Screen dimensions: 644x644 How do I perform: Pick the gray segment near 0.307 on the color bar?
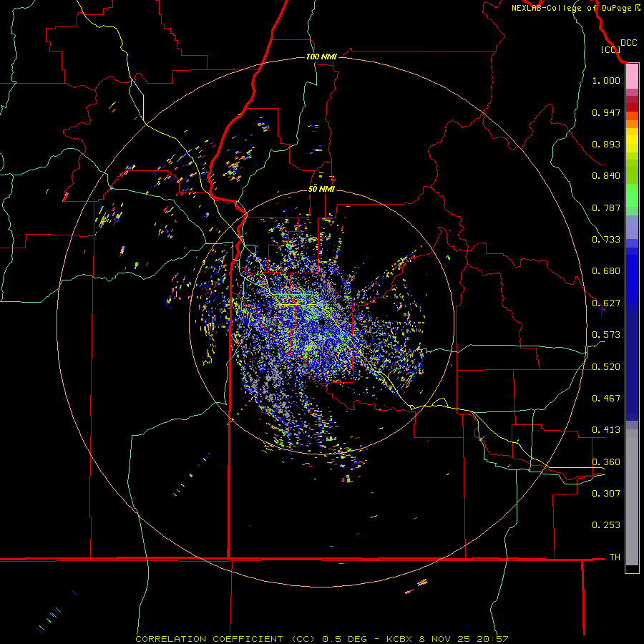click(632, 497)
